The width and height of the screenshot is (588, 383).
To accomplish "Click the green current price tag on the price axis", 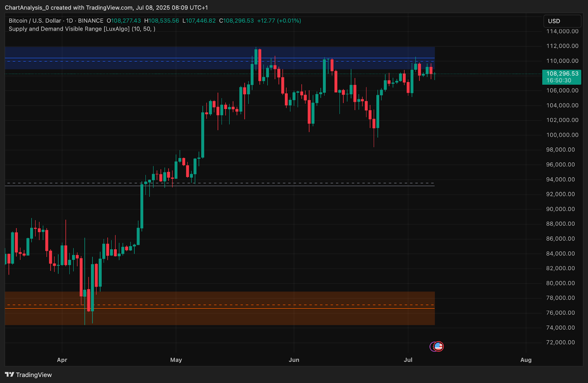I will pyautogui.click(x=562, y=77).
